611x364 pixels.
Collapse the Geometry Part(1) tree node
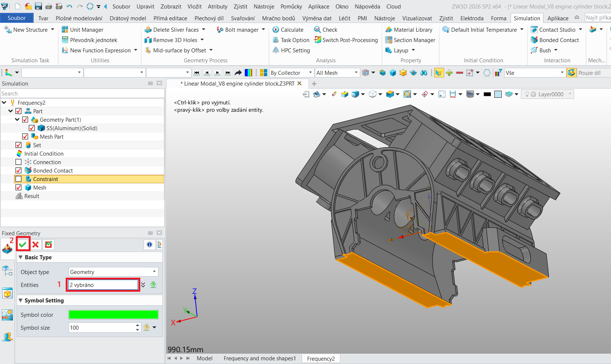(17, 119)
